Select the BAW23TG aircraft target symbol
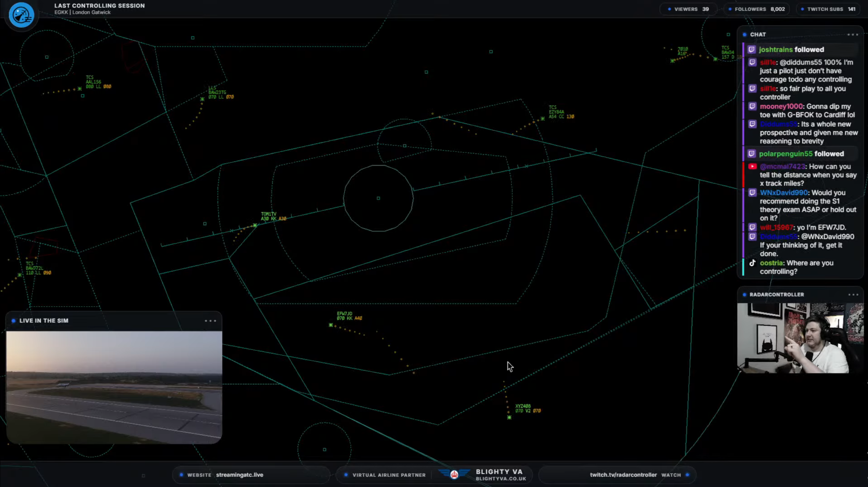This screenshot has height=487, width=868. [202, 99]
